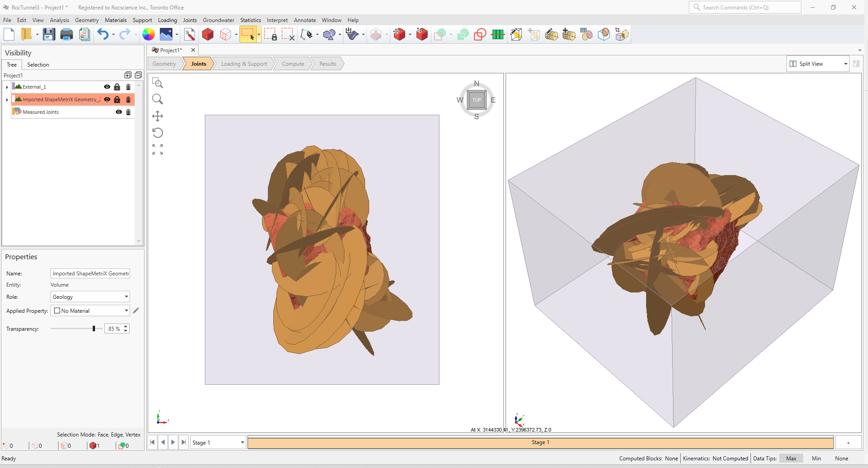Image resolution: width=868 pixels, height=468 pixels.
Task: Click the edit joint box pencil icon
Action: pos(516,34)
